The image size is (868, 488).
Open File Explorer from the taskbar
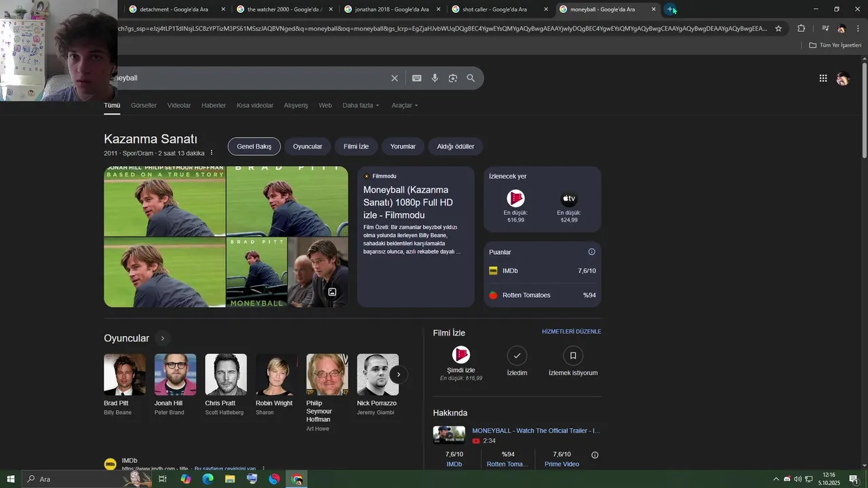(x=230, y=479)
